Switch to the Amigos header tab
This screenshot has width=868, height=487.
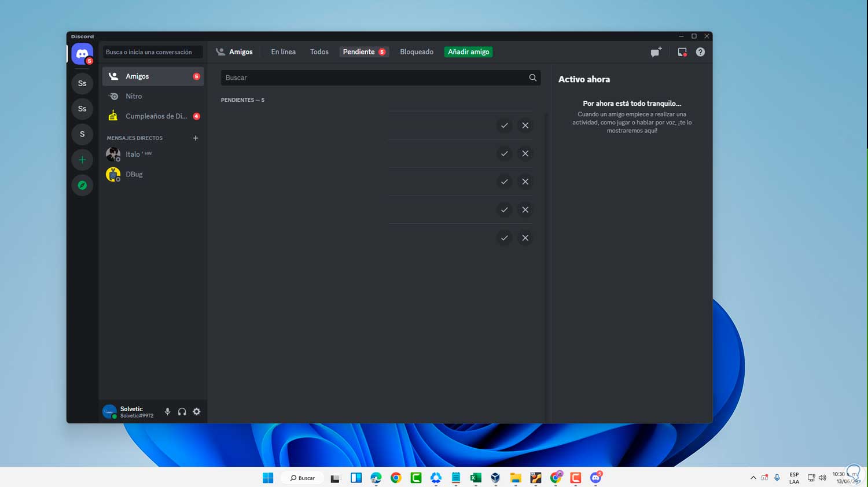coord(234,52)
